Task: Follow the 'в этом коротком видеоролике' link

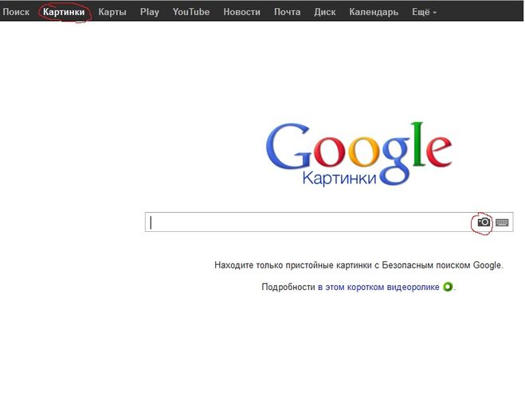Action: click(378, 287)
